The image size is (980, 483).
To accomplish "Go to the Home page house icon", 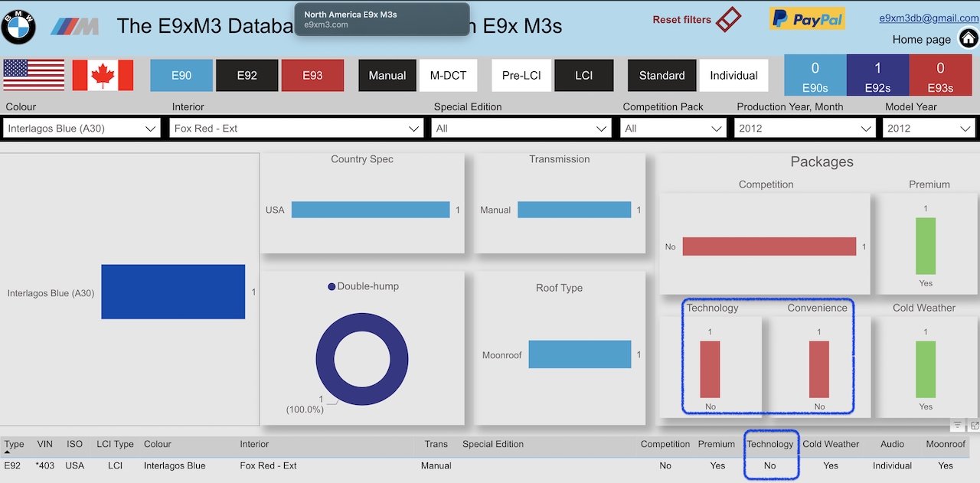I will coord(968,38).
